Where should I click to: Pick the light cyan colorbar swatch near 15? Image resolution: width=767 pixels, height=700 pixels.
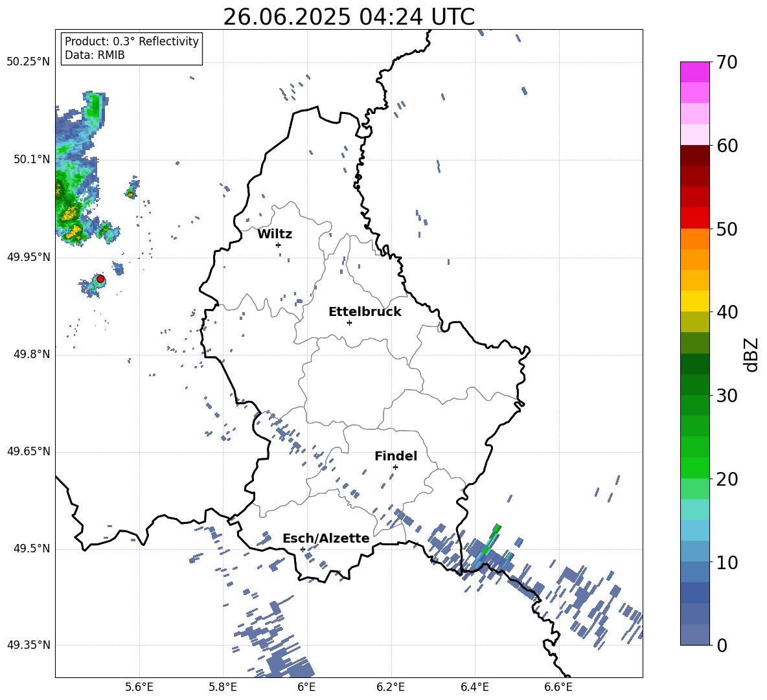click(x=695, y=510)
